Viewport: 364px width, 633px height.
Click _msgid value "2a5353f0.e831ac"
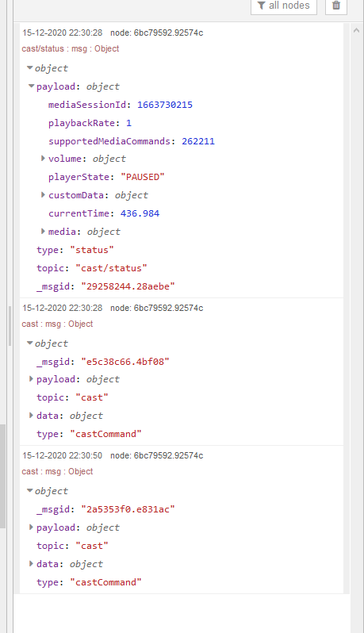coord(128,509)
